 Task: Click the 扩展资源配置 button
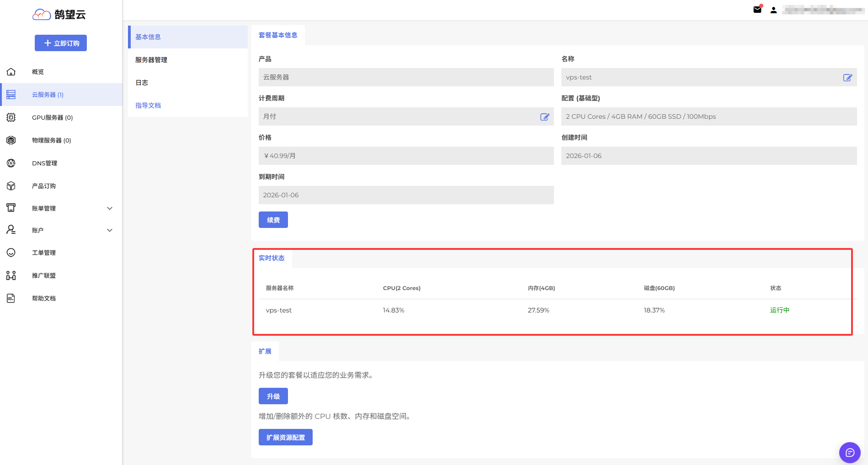pos(285,437)
